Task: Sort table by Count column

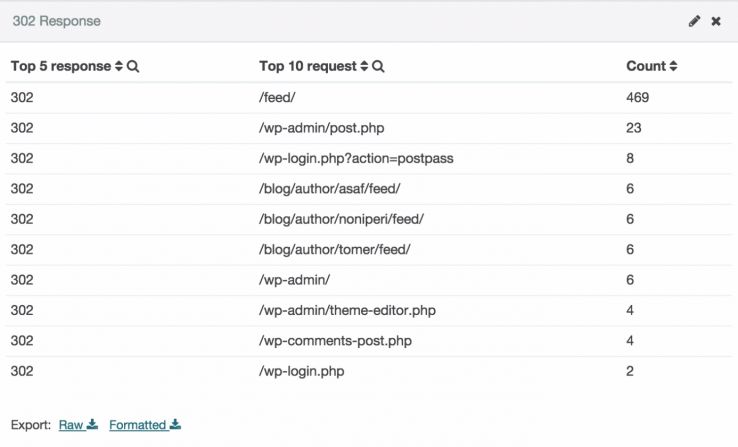Action: [x=673, y=66]
